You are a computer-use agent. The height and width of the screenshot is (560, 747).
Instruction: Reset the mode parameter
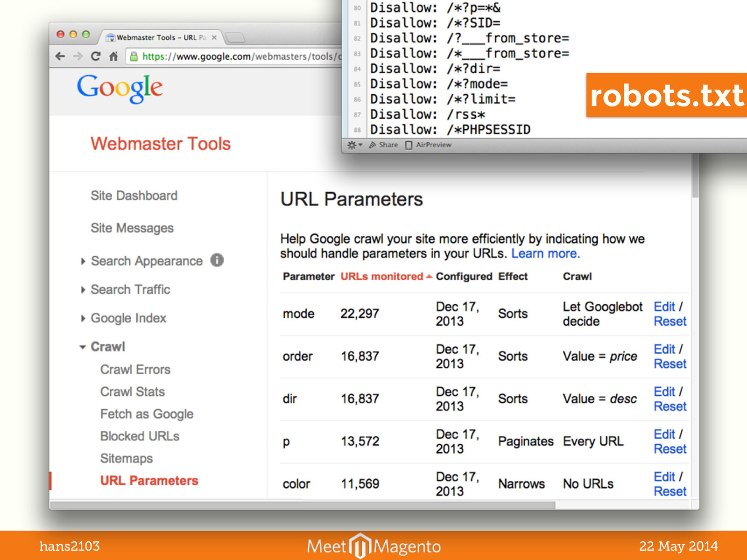(670, 322)
